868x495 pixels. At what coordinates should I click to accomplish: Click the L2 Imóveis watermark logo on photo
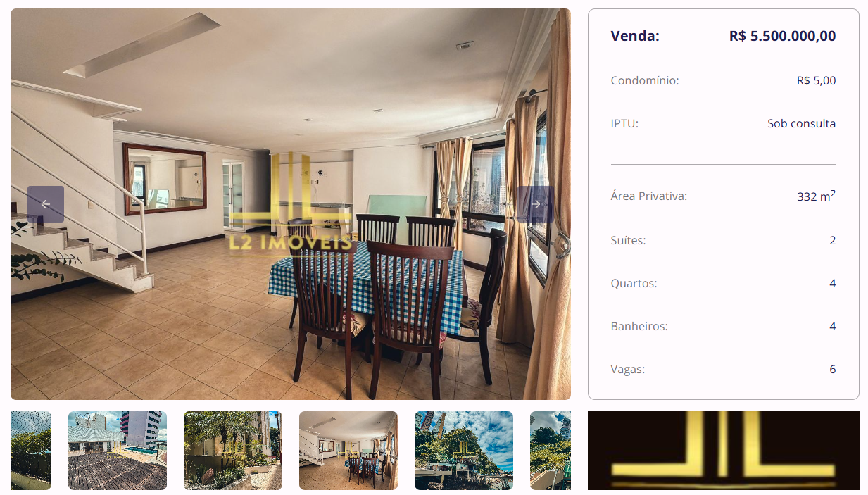coord(291,203)
